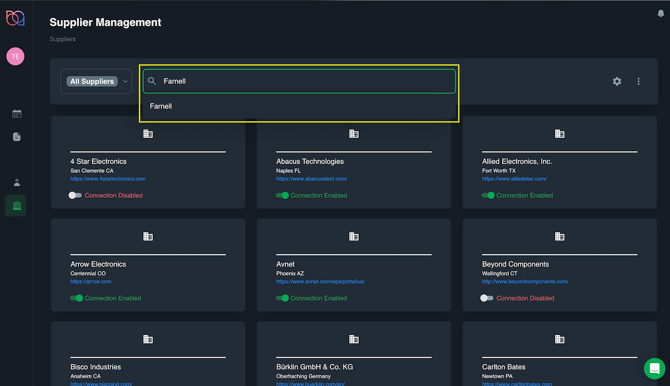The width and height of the screenshot is (670, 386).
Task: Select the Arrow Electronics supplier name
Action: coord(98,264)
